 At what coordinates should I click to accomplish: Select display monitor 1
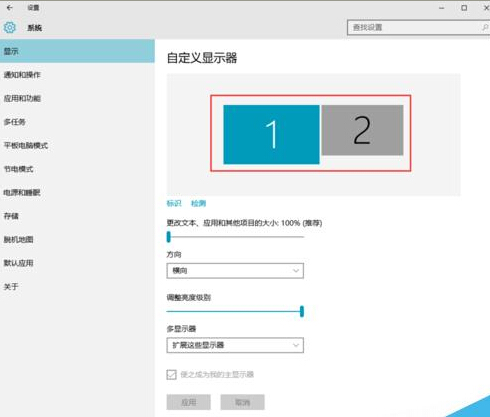[x=271, y=134]
